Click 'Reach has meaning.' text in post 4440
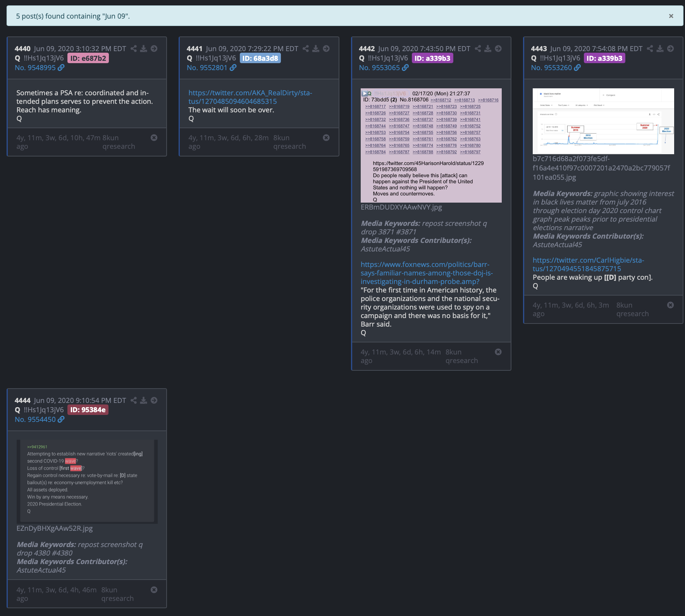 pos(49,110)
